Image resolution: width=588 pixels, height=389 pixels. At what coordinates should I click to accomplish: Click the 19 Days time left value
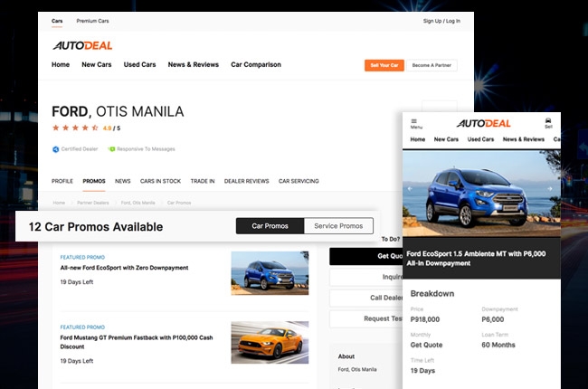[422, 371]
